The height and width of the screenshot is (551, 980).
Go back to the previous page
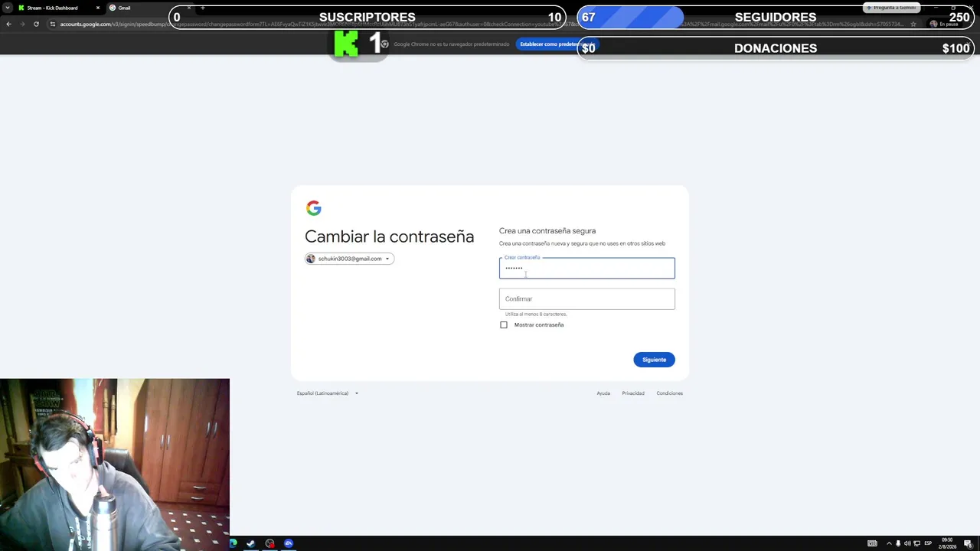click(8, 24)
